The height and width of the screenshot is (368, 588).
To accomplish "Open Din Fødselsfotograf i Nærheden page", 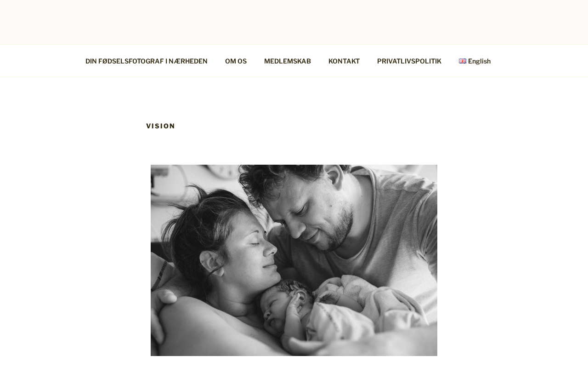I will (x=147, y=61).
